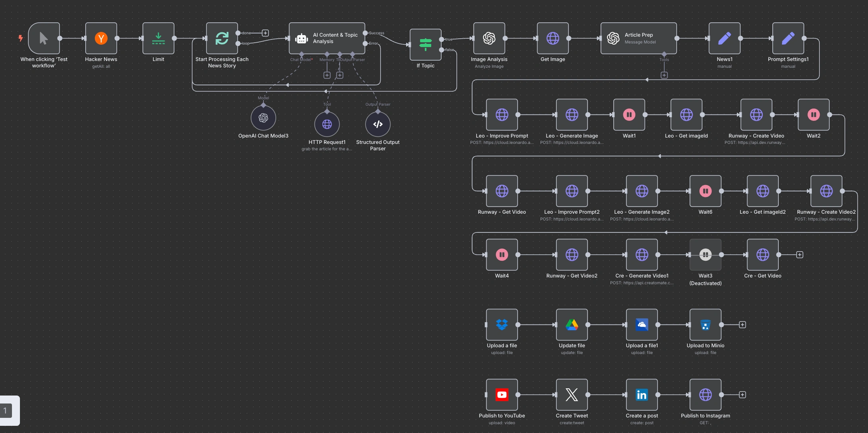Open the Cre - Generate Video1 node
This screenshot has height=433, width=868.
pyautogui.click(x=642, y=255)
